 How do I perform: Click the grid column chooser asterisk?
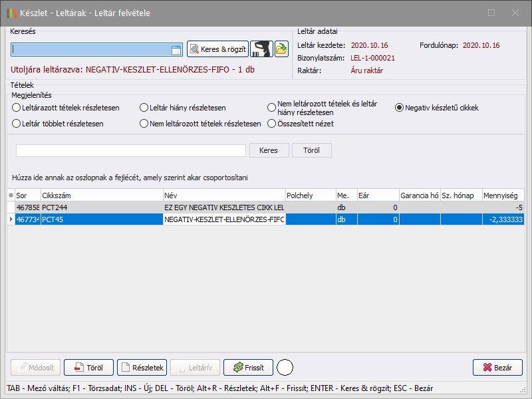point(10,196)
